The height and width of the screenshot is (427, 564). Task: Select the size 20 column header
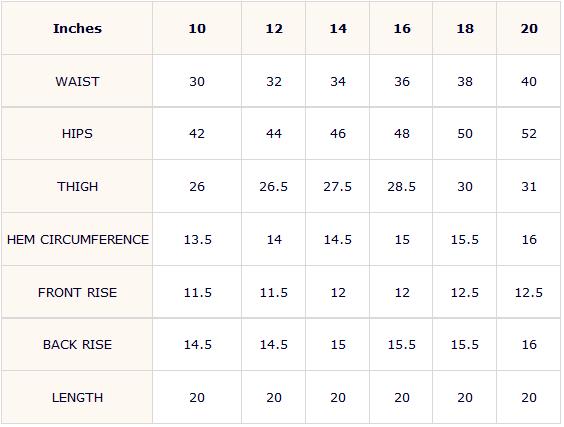[x=529, y=28]
